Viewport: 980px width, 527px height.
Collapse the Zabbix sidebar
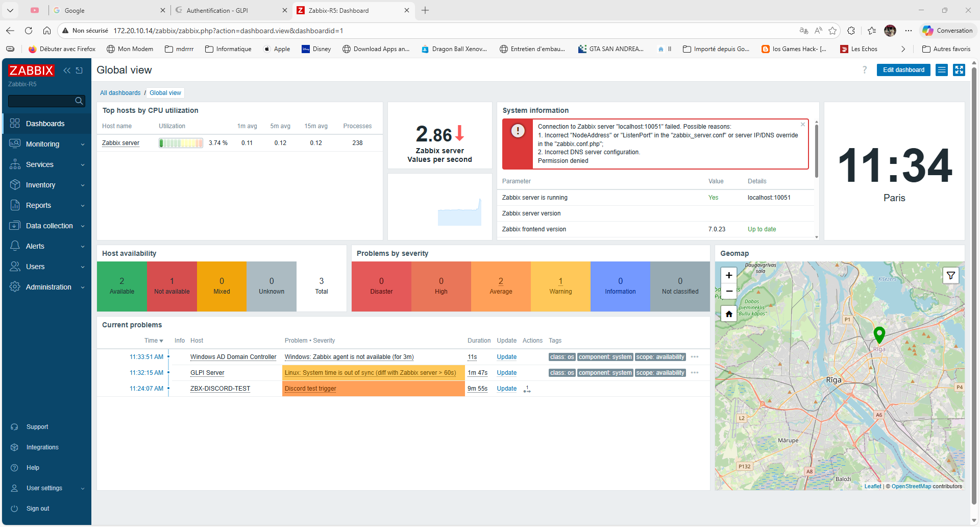(67, 70)
